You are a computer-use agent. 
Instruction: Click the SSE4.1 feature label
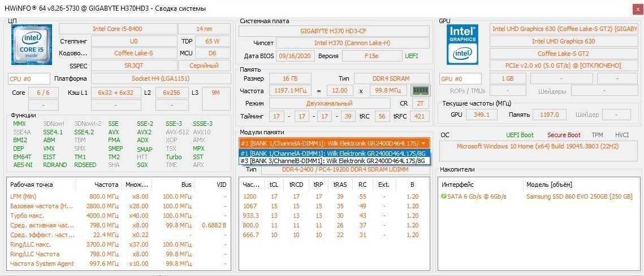pos(53,132)
